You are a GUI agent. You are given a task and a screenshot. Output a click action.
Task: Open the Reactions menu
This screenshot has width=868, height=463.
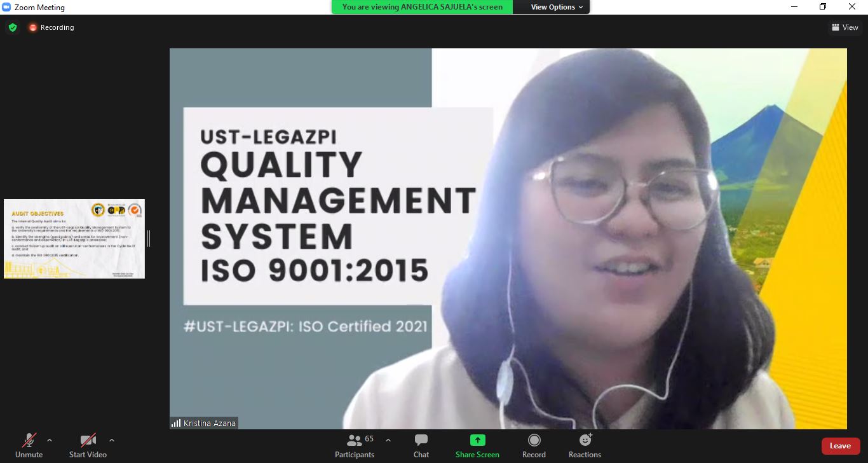point(585,445)
